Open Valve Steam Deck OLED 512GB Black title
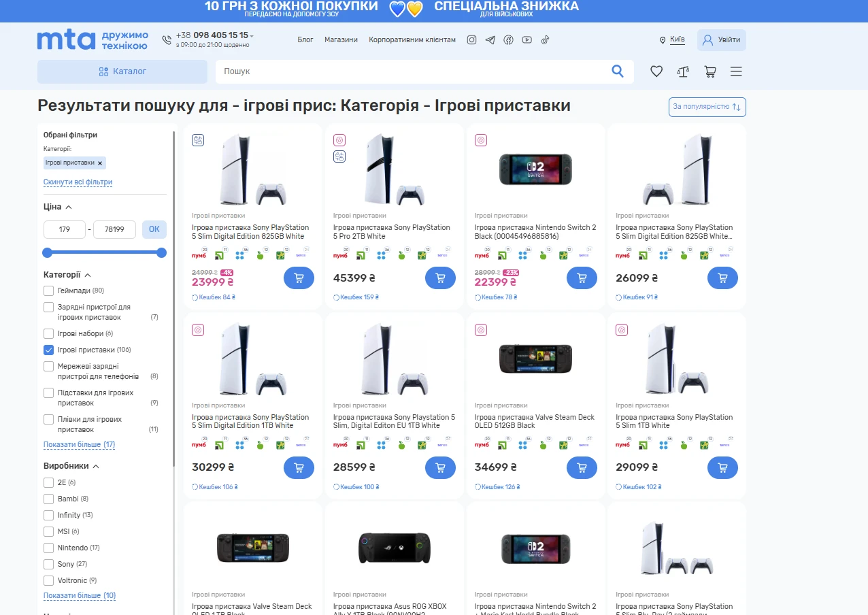Viewport: 868px width, 615px height. coord(535,421)
